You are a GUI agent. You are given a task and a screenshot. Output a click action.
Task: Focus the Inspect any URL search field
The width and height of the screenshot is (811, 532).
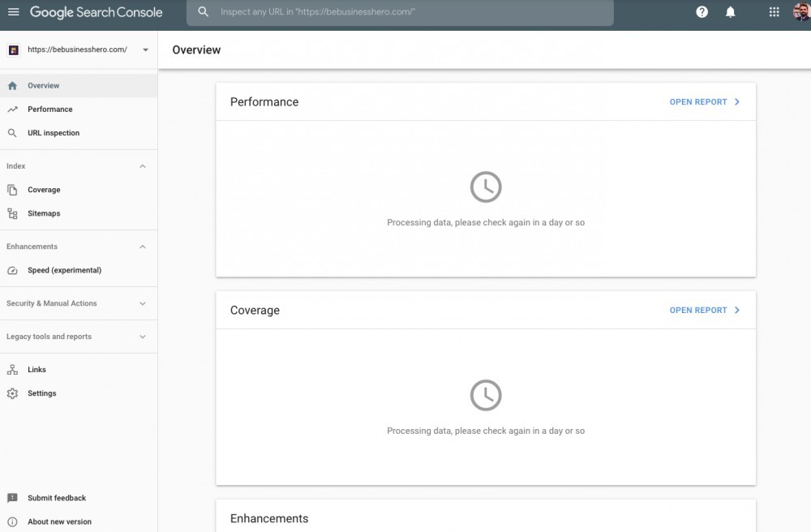coord(400,12)
